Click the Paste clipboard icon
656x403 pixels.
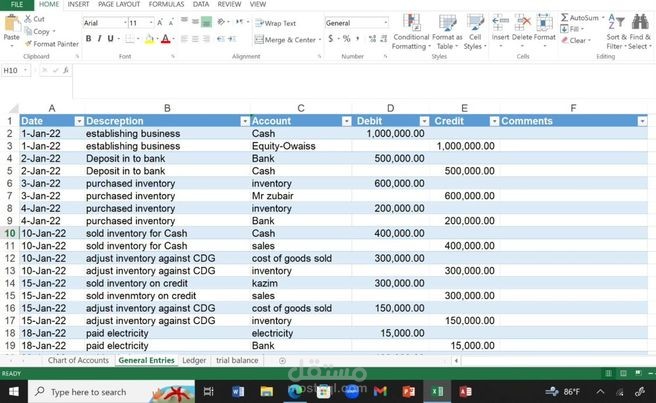click(11, 23)
